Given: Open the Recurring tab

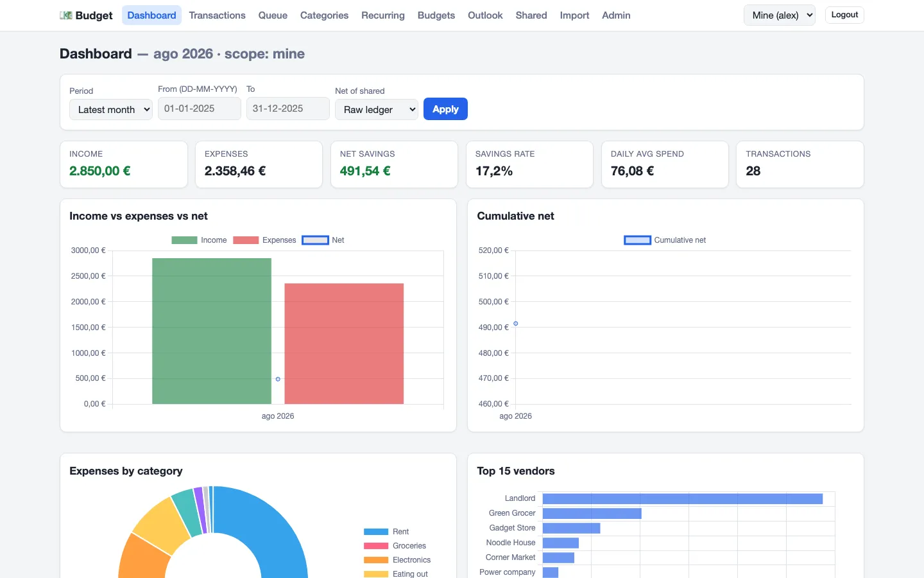Looking at the screenshot, I should 383,15.
